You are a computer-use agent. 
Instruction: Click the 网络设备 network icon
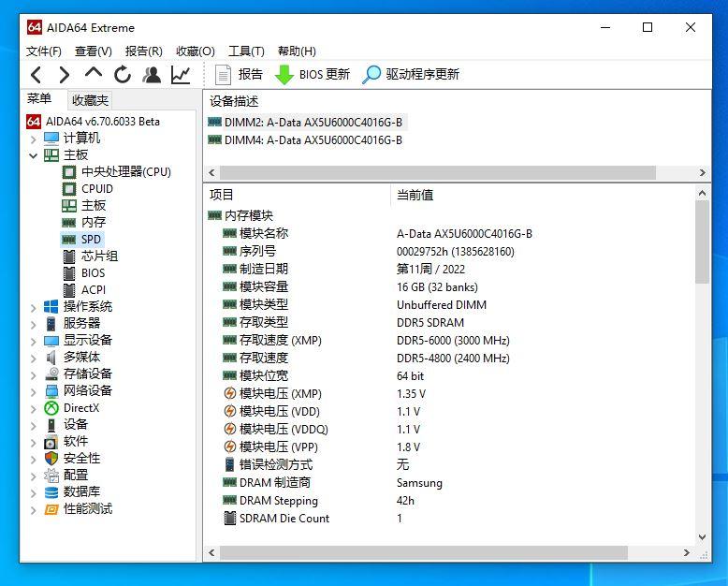tap(51, 391)
